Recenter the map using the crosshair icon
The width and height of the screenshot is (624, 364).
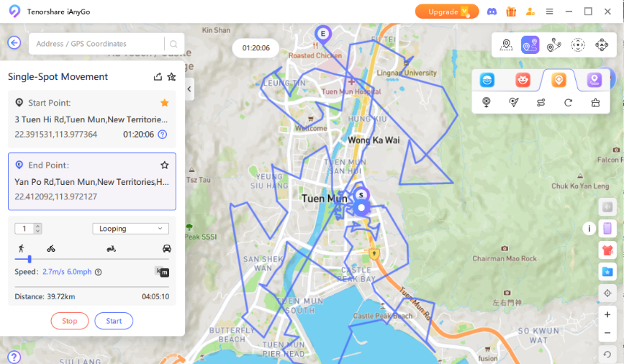[x=607, y=293]
